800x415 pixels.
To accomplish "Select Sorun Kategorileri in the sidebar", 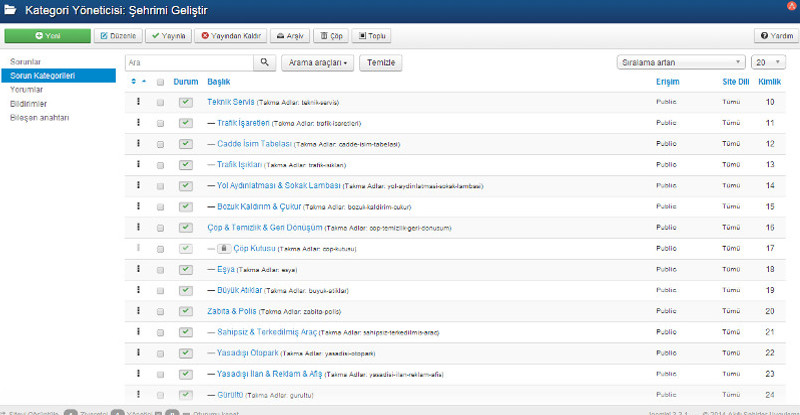I will pyautogui.click(x=59, y=76).
